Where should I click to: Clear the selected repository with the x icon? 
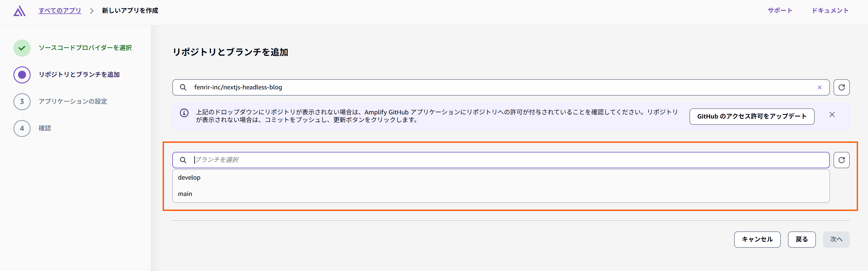(819, 87)
